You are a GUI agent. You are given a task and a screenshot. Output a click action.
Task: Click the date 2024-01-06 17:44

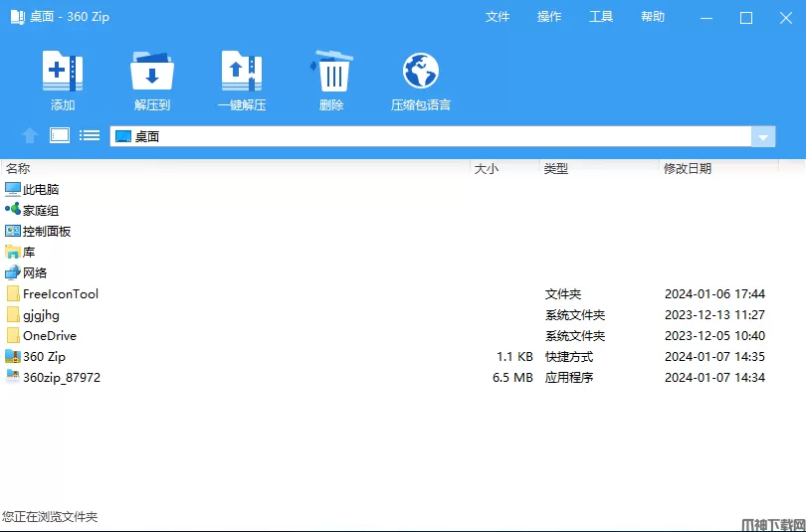coord(715,293)
